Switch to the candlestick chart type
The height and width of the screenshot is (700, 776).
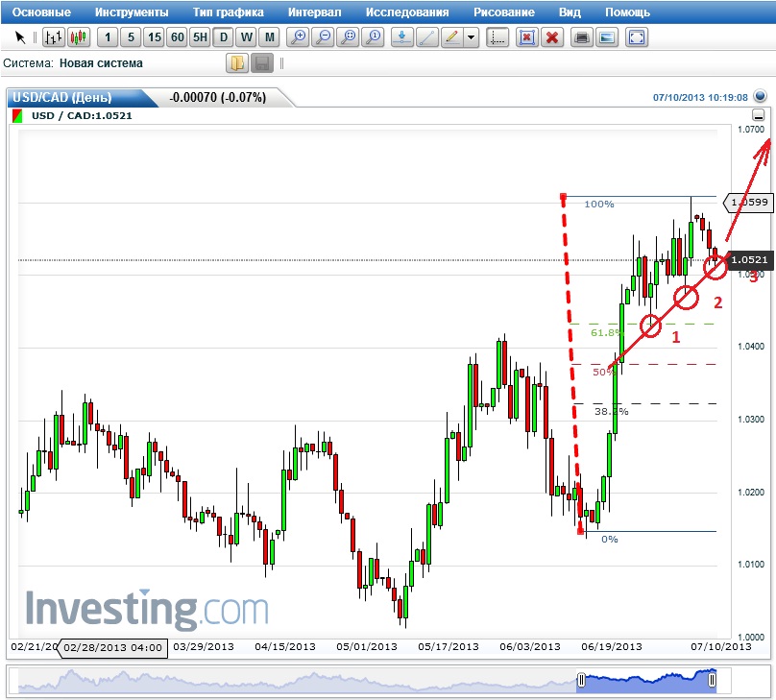(79, 37)
